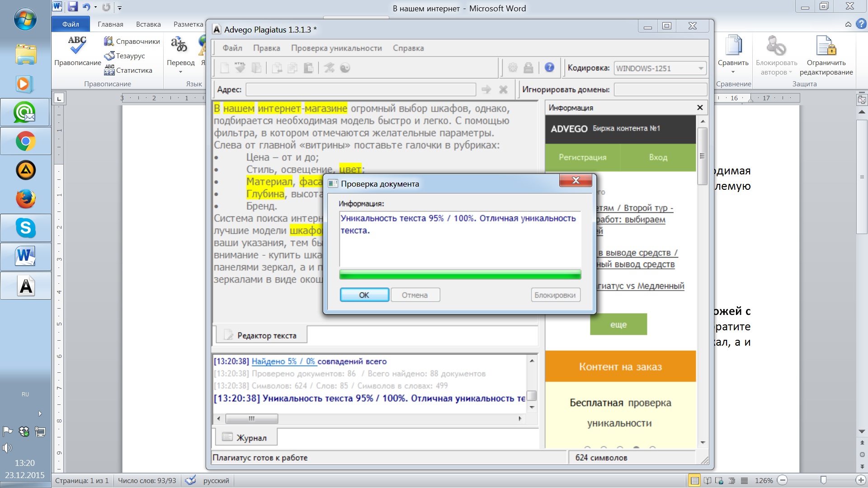Switch to Full Screen Reading view
Viewport: 868px width, 488px height.
click(x=708, y=481)
